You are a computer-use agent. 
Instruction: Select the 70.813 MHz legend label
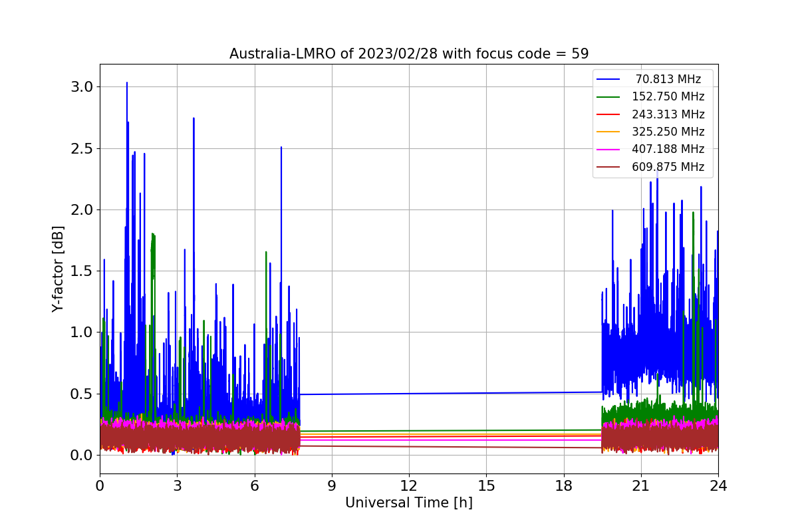[668, 79]
